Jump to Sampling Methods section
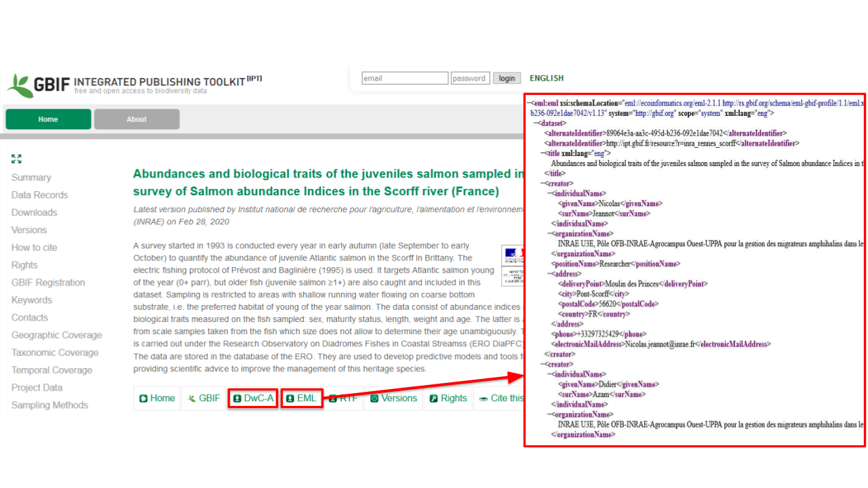The width and height of the screenshot is (868, 488). pyautogui.click(x=50, y=405)
